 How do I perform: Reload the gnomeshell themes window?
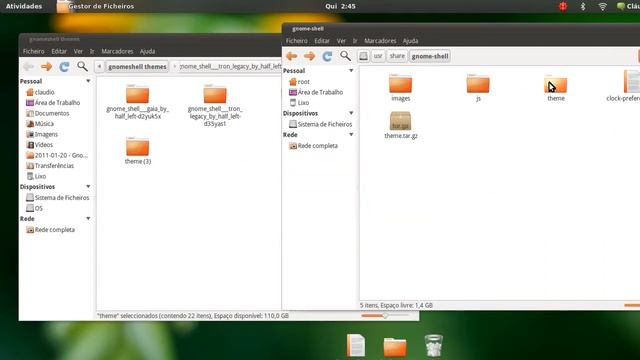click(x=64, y=67)
